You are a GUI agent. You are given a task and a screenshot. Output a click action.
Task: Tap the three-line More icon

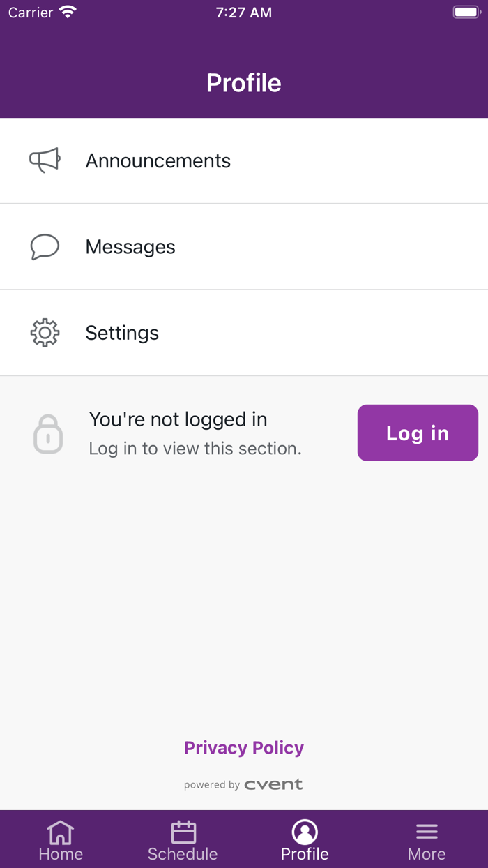[x=427, y=832]
